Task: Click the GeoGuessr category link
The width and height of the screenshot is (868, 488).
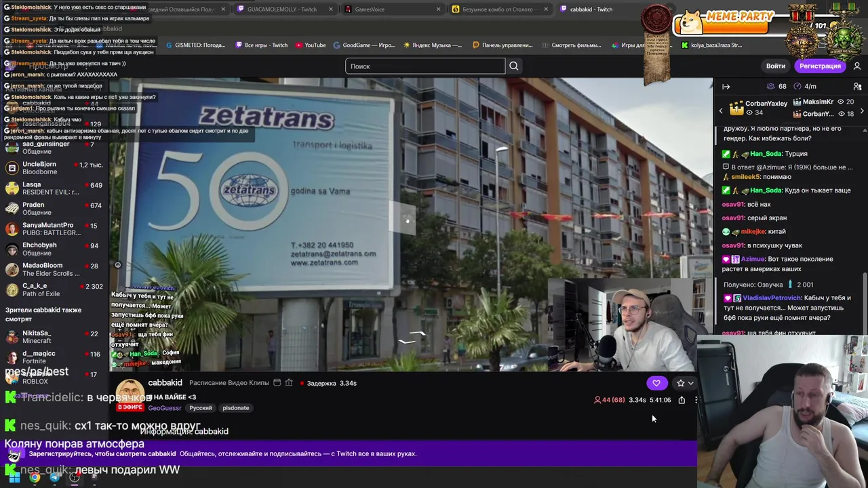Action: click(x=165, y=408)
